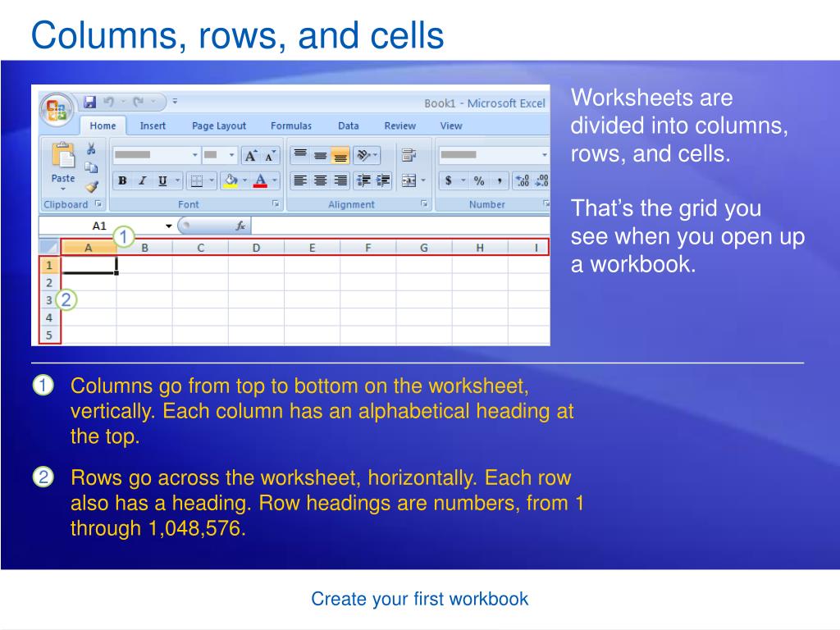The width and height of the screenshot is (840, 630).
Task: Select column header H
Action: pos(480,248)
